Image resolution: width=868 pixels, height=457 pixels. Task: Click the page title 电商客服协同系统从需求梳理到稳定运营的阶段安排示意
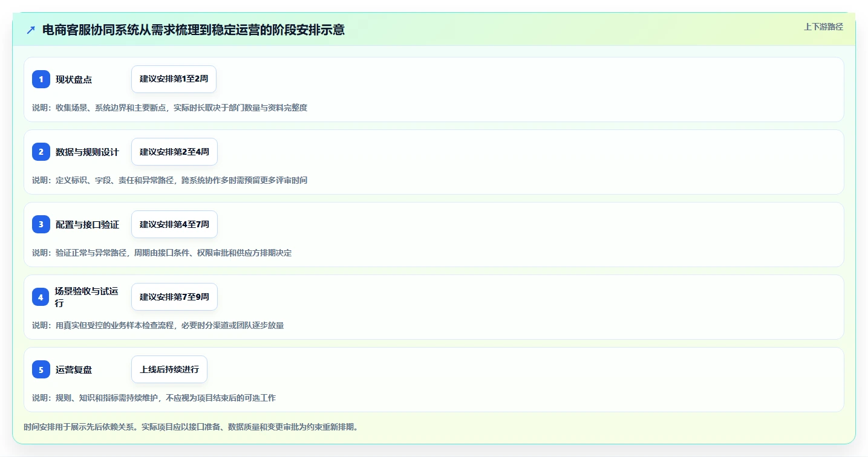point(194,30)
